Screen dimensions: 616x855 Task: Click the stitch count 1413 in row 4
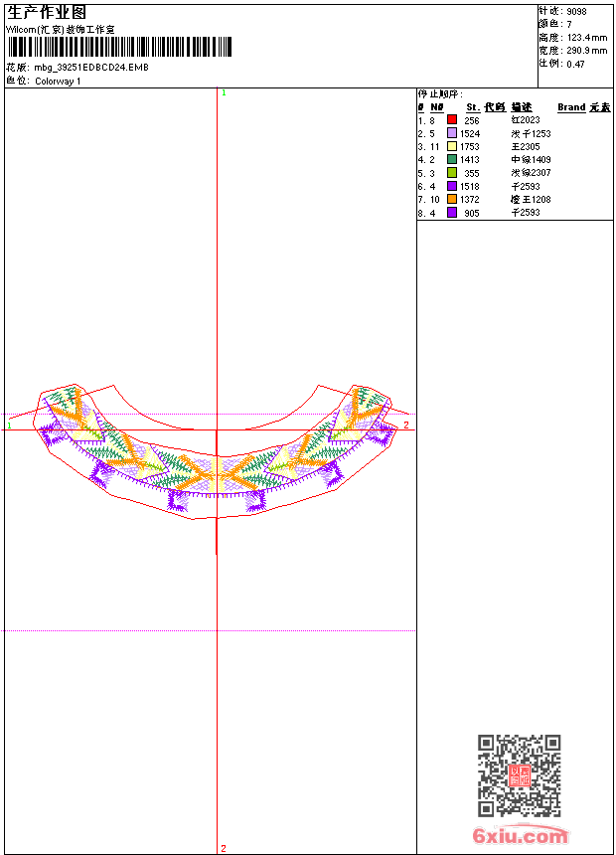click(x=470, y=160)
